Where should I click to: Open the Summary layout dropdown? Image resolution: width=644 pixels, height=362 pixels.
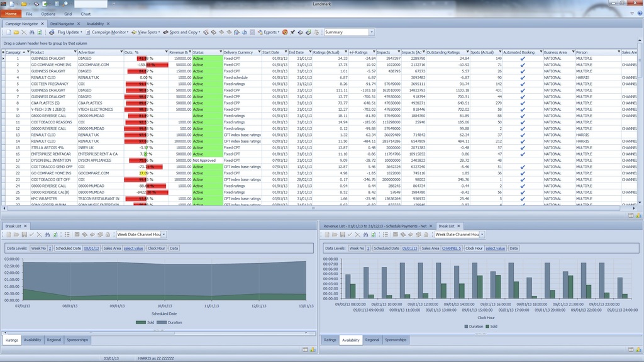(372, 32)
